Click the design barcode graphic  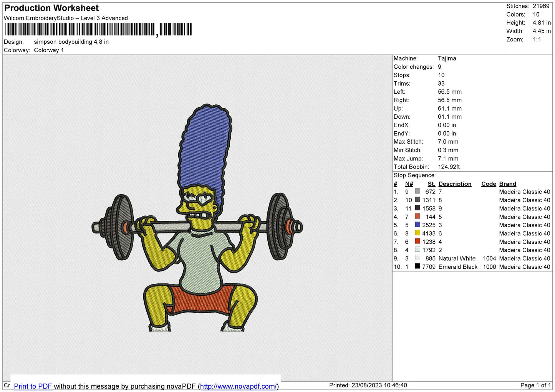(x=98, y=29)
